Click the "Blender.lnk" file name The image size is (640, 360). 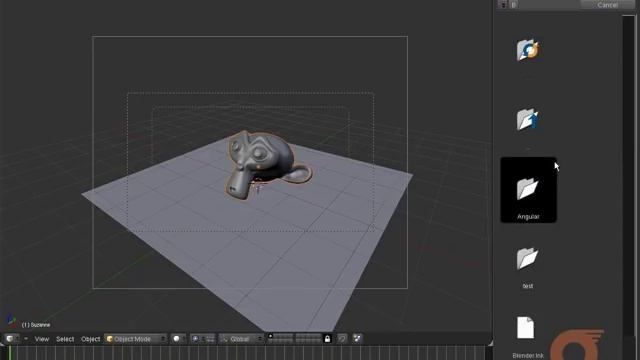click(528, 356)
